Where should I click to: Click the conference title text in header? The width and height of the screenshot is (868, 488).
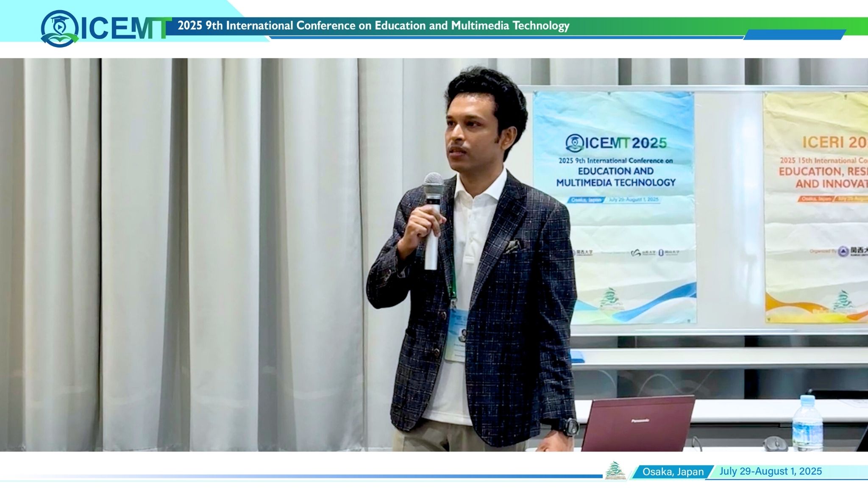[373, 26]
